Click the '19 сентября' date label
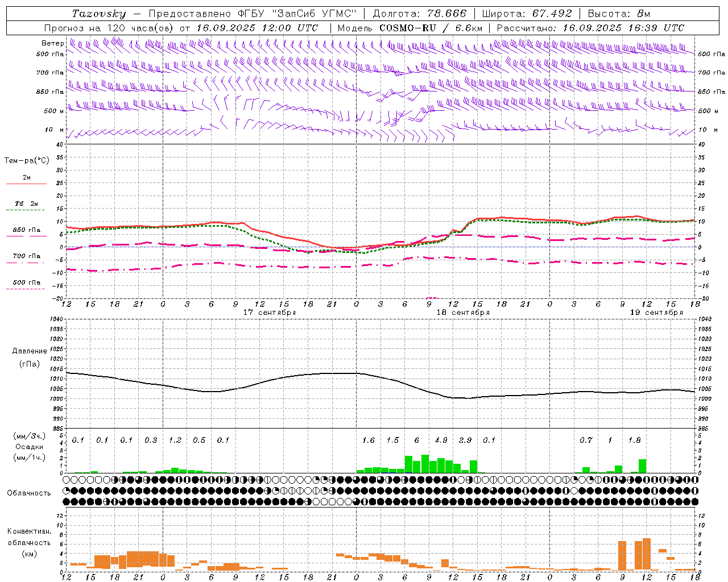Image resolution: width=728 pixels, height=582 pixels. 656,313
